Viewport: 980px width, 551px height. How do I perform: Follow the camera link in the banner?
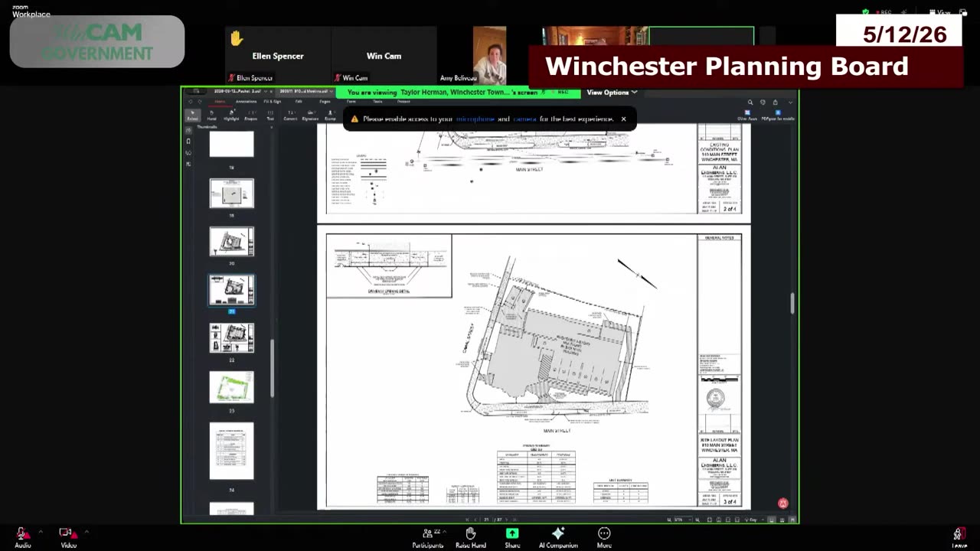point(524,119)
